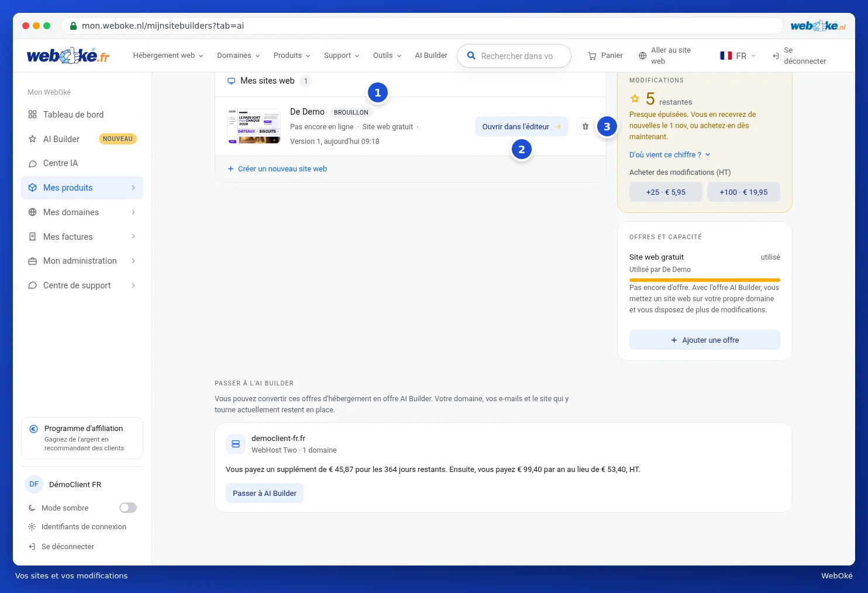Click the WebOké.fr logo

point(68,56)
